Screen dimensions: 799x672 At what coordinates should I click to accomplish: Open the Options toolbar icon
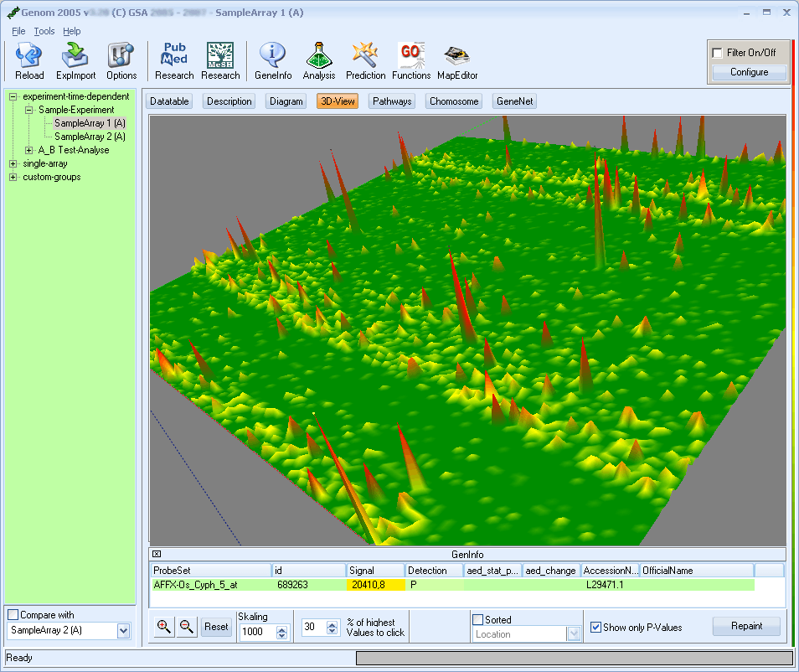click(121, 56)
